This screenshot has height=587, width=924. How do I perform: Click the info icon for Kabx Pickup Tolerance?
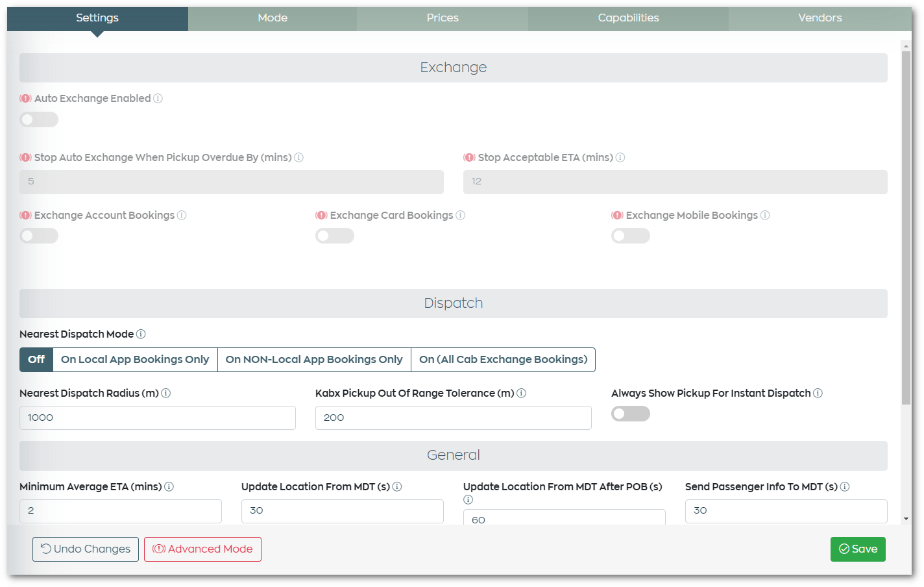point(522,393)
